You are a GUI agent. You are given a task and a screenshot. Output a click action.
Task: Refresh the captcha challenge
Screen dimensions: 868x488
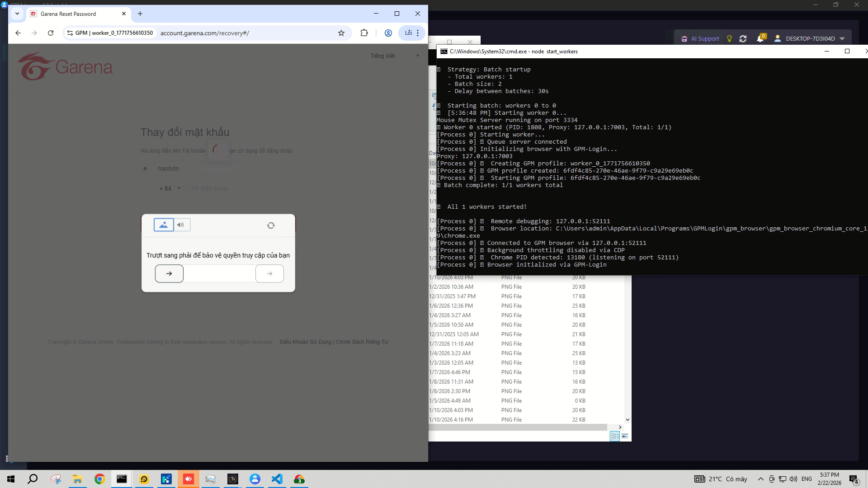pos(271,225)
